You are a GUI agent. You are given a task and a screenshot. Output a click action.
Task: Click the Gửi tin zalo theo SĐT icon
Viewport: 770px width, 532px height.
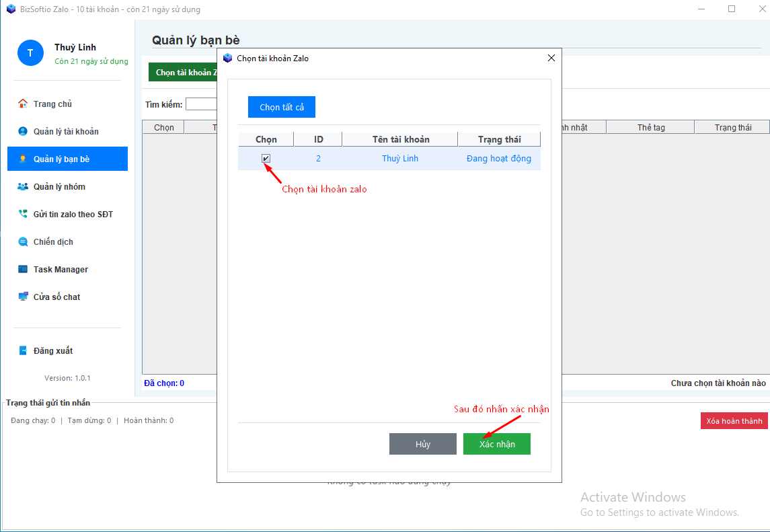[23, 214]
